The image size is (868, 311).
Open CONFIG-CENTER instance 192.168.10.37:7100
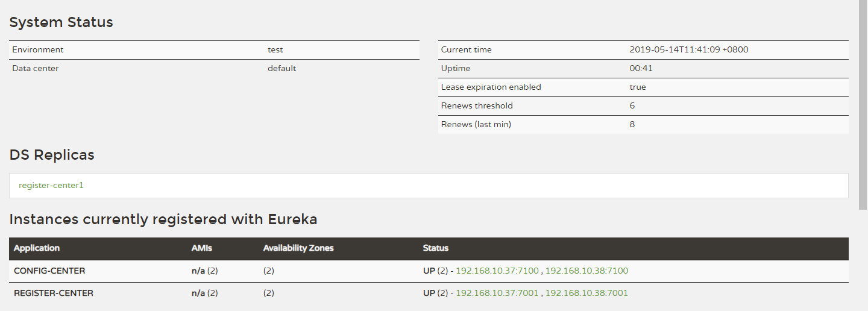tap(497, 271)
